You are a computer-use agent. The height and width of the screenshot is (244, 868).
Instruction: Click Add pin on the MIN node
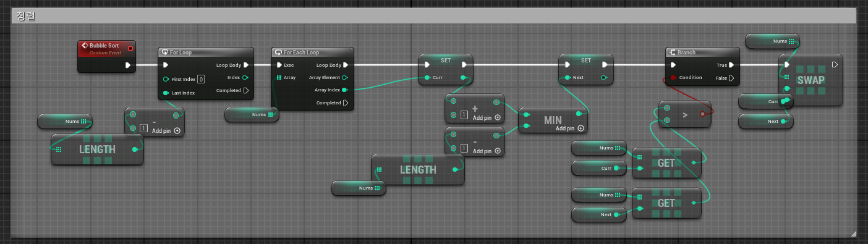[569, 128]
